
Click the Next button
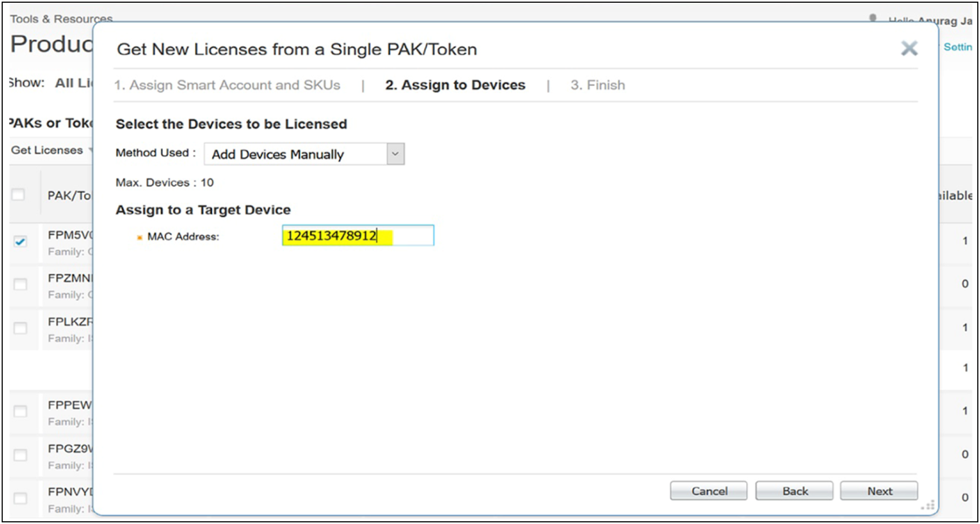click(879, 491)
